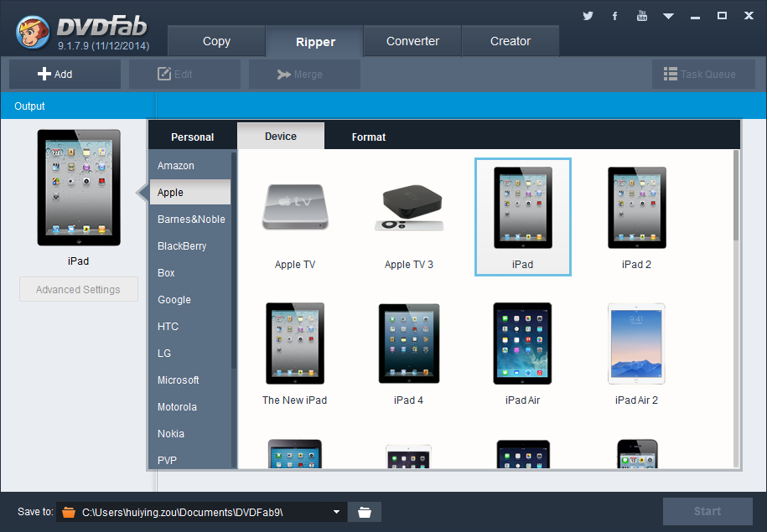Click the Output header label
Viewport: 767px width, 532px height.
(29, 106)
